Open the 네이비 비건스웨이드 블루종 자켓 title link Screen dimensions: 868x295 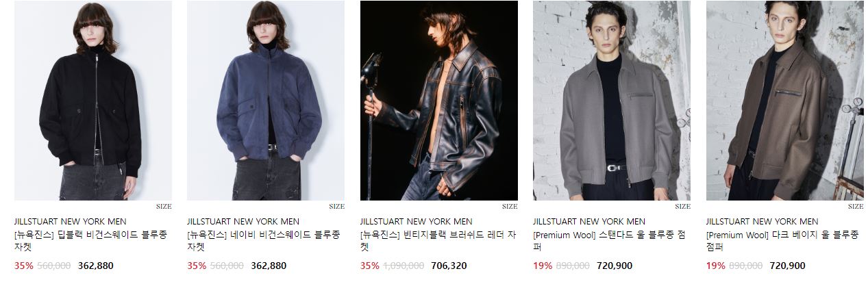click(x=264, y=241)
